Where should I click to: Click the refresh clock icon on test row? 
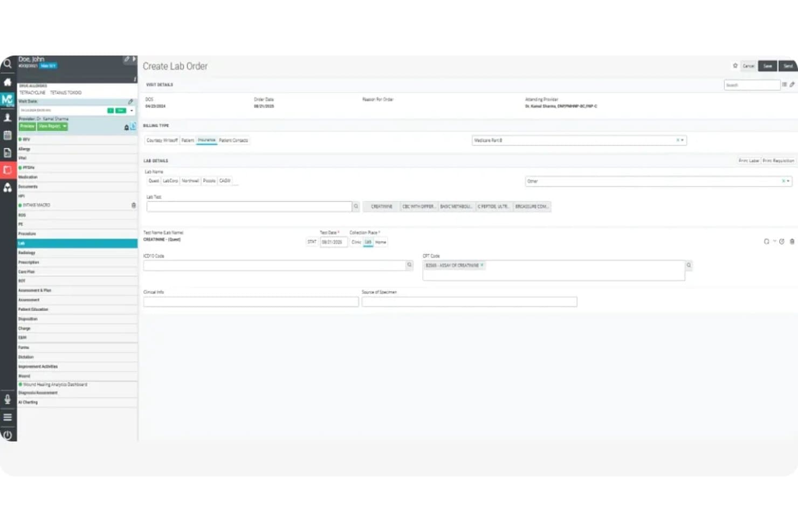click(x=782, y=241)
